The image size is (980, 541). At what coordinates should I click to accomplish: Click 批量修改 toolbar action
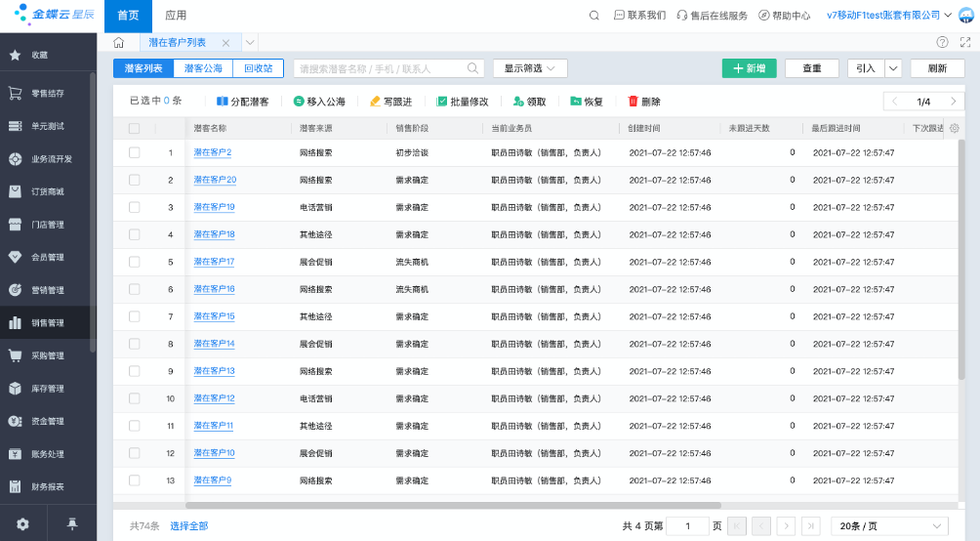tap(463, 102)
